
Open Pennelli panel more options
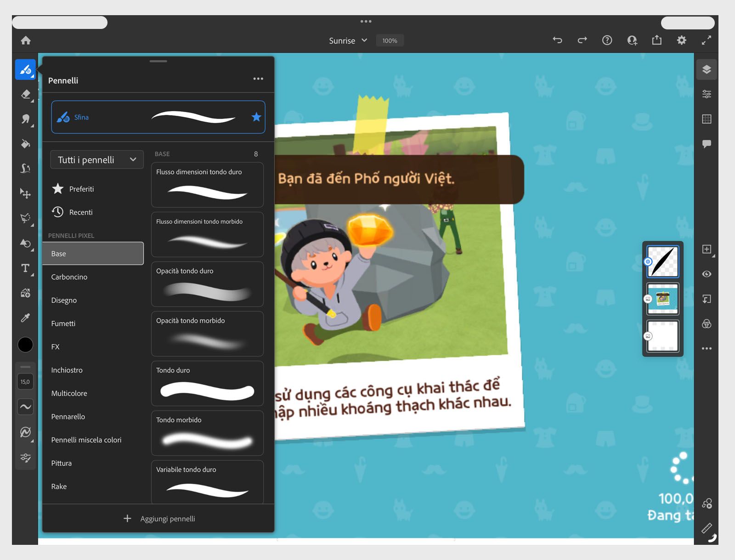point(258,79)
